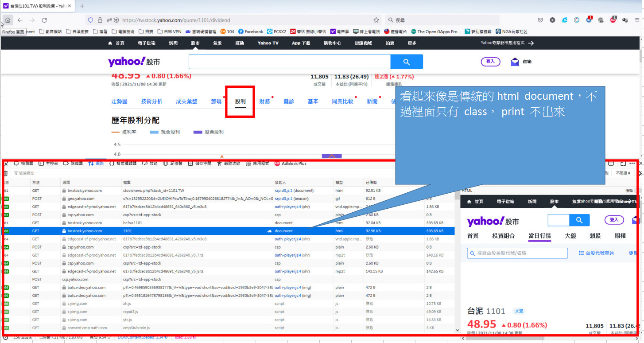Open DevTools 檢測器 panel
Viewport: 644px width, 343px height.
(23, 164)
